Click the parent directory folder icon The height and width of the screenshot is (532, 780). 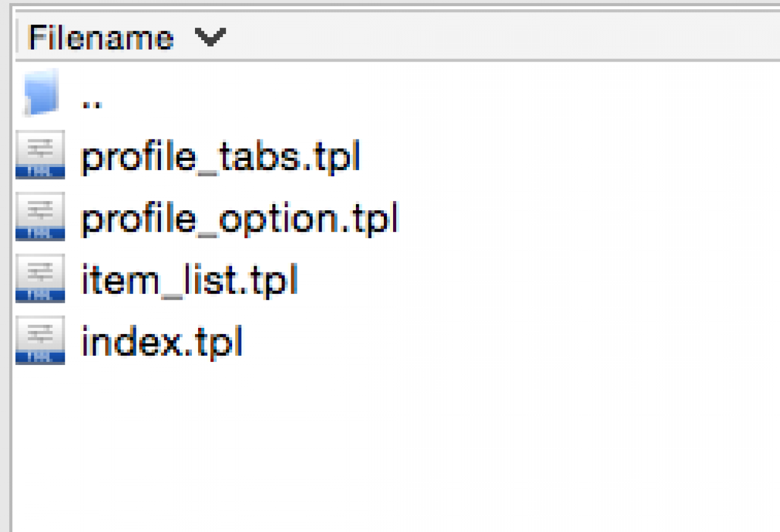pyautogui.click(x=41, y=93)
